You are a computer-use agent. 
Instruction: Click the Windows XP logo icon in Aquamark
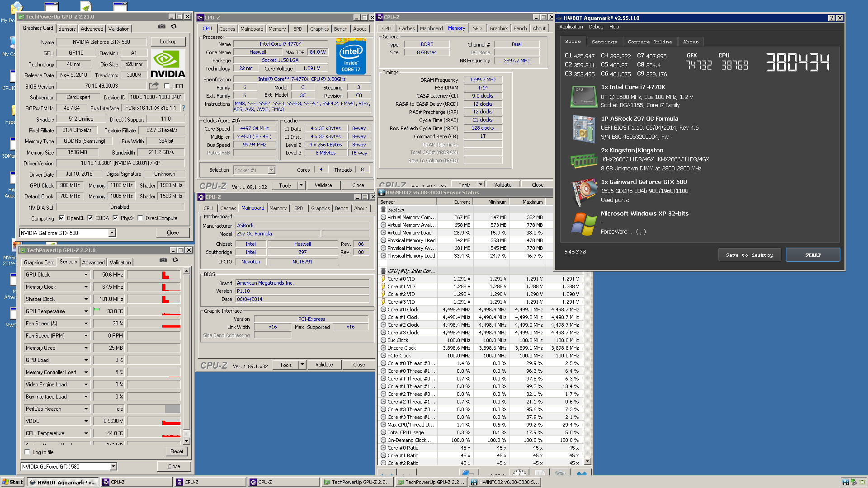click(584, 224)
